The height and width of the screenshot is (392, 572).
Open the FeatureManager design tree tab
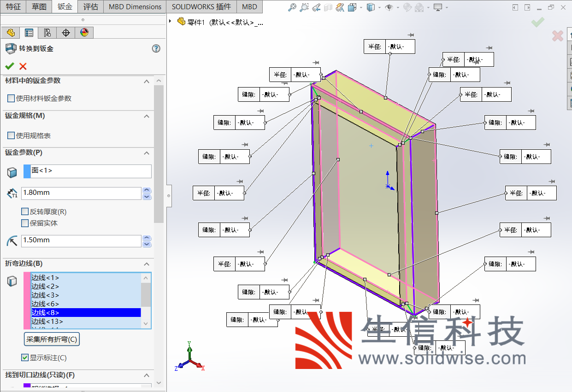(x=11, y=33)
